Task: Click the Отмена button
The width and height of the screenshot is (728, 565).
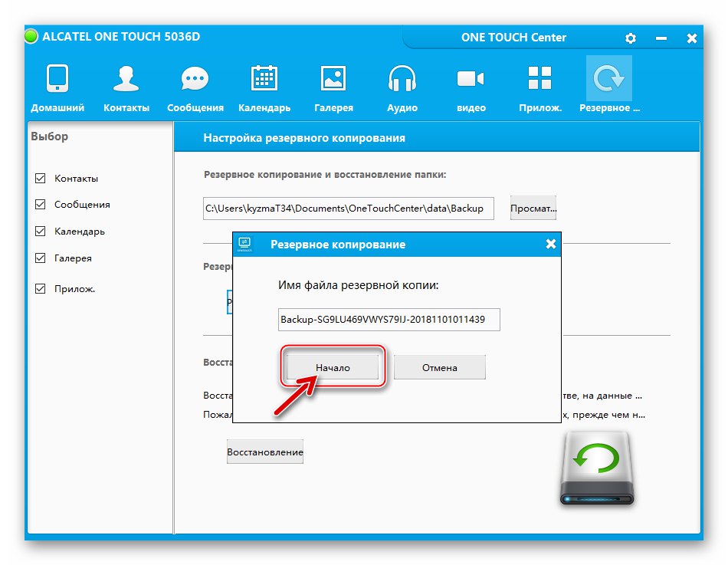Action: coord(440,367)
